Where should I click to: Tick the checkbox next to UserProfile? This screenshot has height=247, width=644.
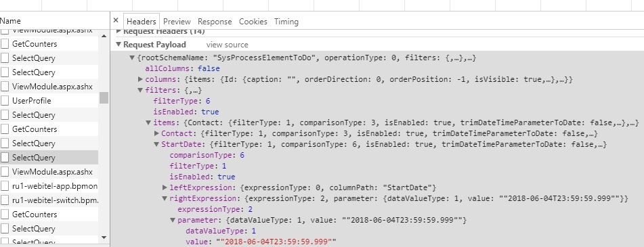pyautogui.click(x=5, y=101)
